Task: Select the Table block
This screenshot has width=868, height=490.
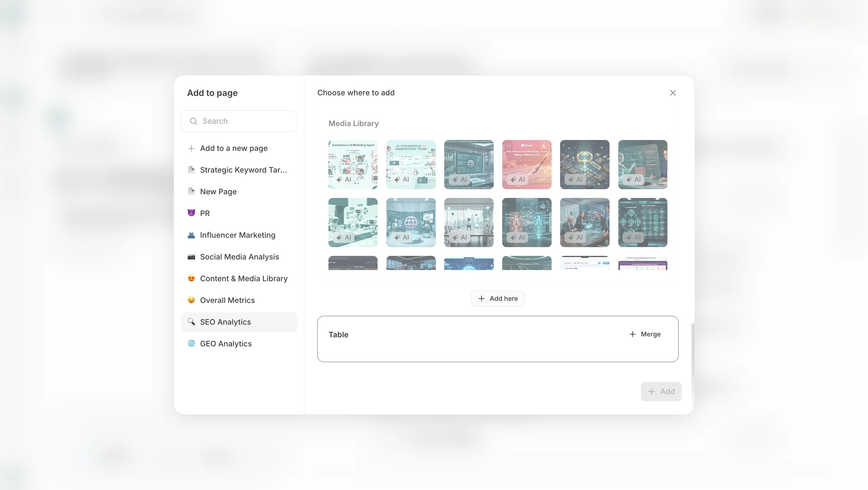Action: [x=498, y=339]
